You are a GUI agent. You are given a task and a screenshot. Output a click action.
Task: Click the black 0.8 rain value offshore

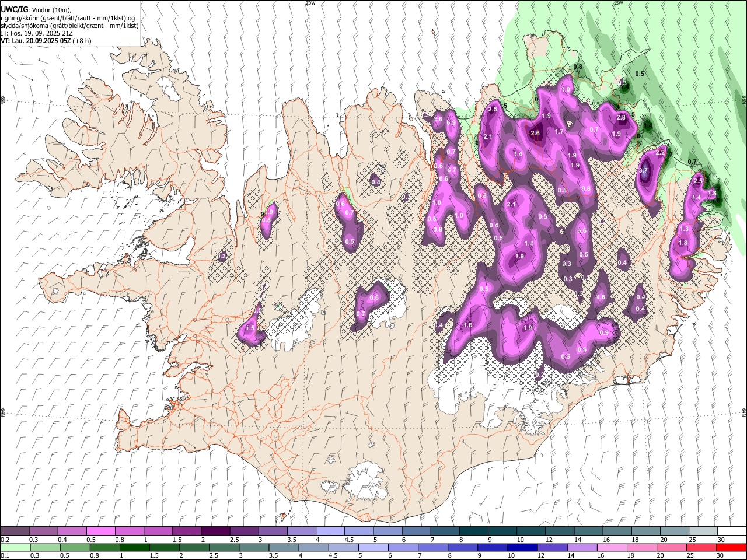[578, 67]
